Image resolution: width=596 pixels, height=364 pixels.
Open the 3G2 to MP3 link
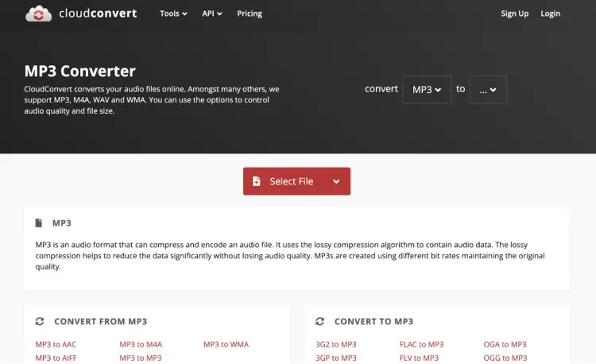point(336,344)
